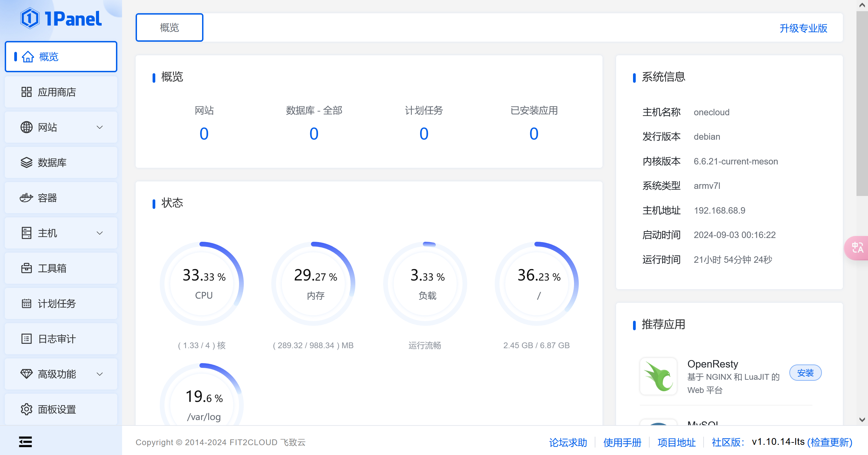
Task: Click the 主机 server icon
Action: pos(26,233)
